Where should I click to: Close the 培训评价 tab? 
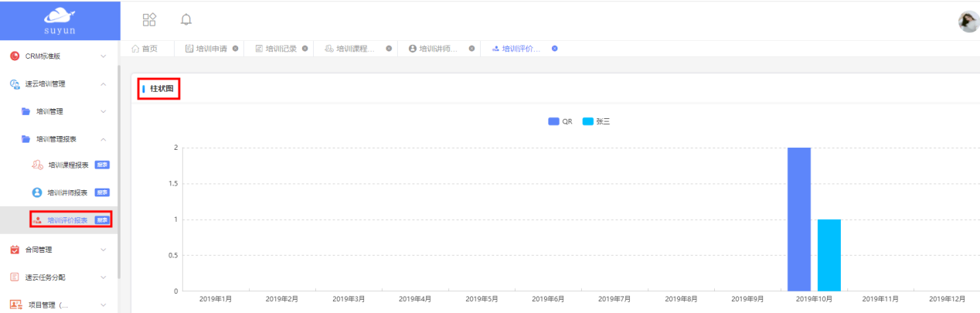(555, 49)
